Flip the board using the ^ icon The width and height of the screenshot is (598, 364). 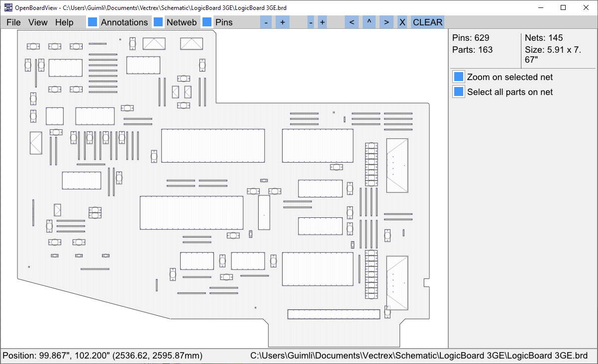[369, 22]
